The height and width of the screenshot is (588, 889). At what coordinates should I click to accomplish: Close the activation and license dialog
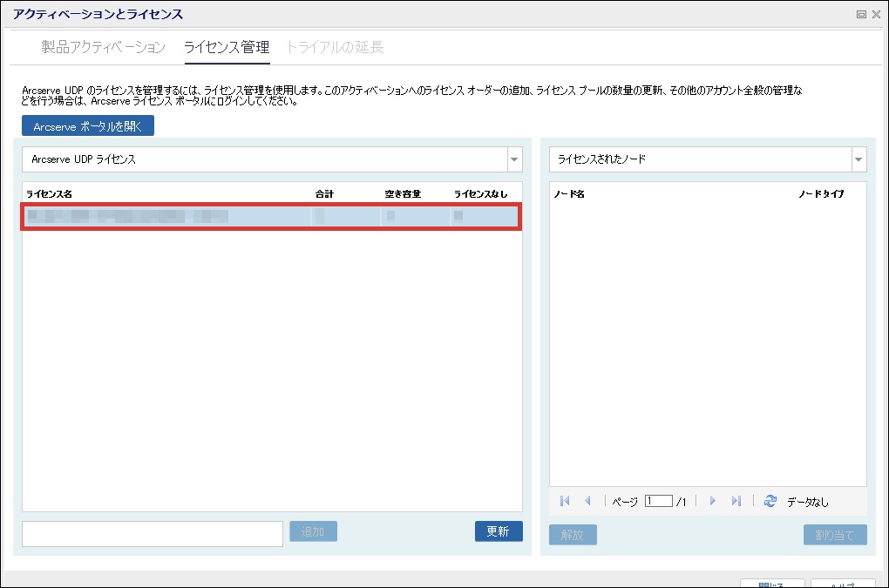coord(877,15)
